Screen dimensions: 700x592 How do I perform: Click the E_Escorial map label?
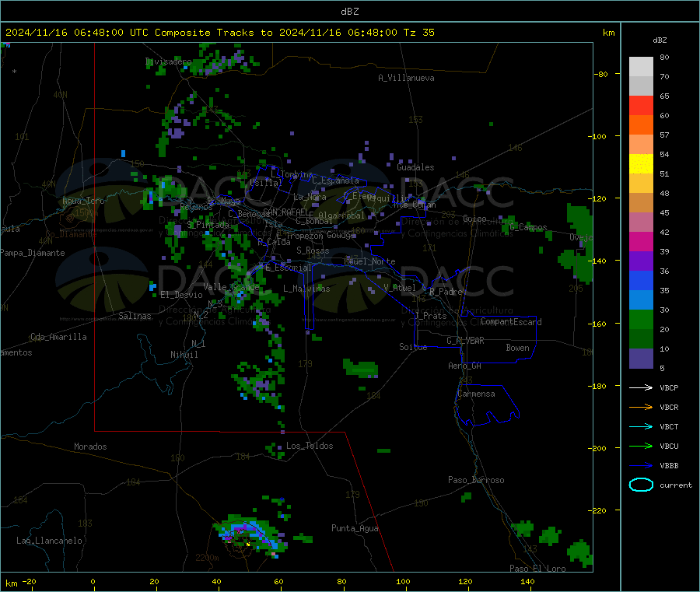pyautogui.click(x=289, y=268)
